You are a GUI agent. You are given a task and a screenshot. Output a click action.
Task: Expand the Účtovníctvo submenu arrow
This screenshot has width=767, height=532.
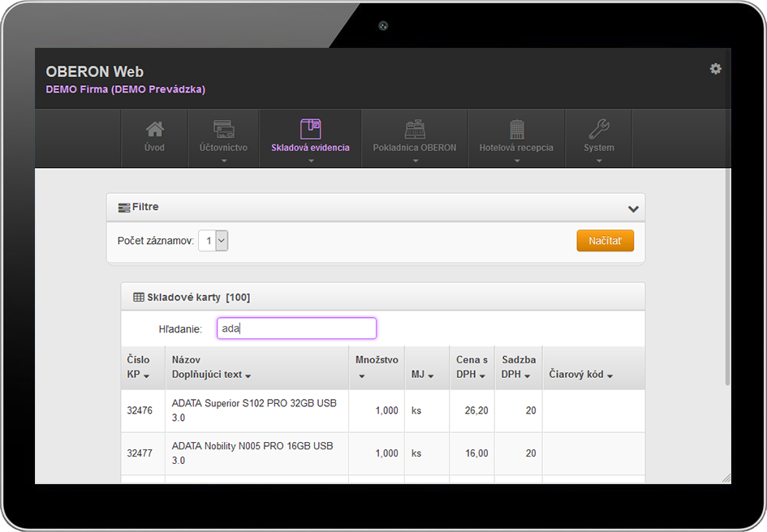tap(224, 161)
